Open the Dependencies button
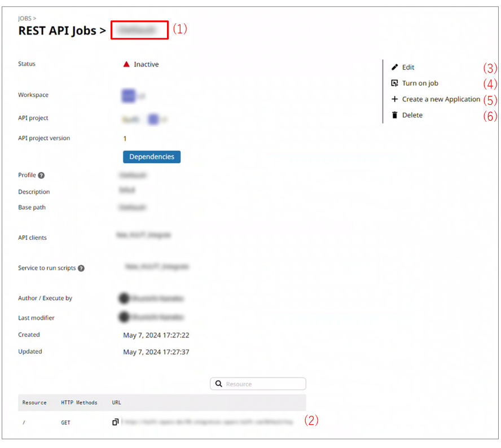501x448 pixels. [152, 156]
